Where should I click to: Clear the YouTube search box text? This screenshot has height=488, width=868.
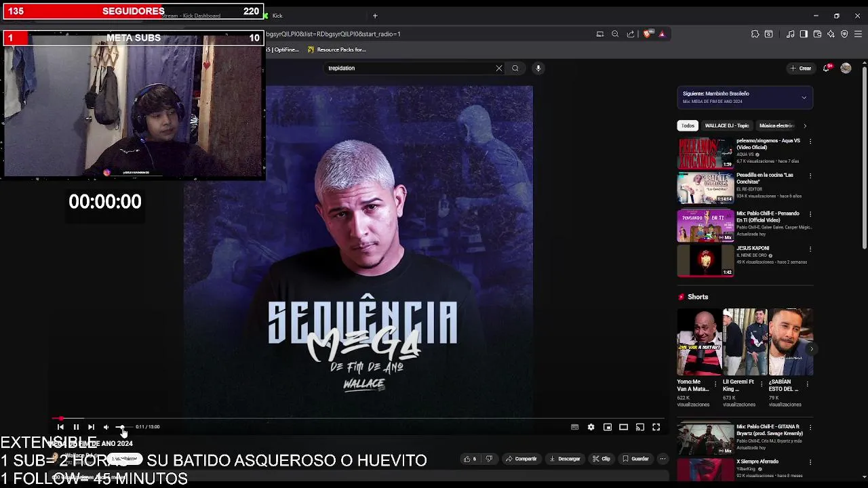click(499, 68)
